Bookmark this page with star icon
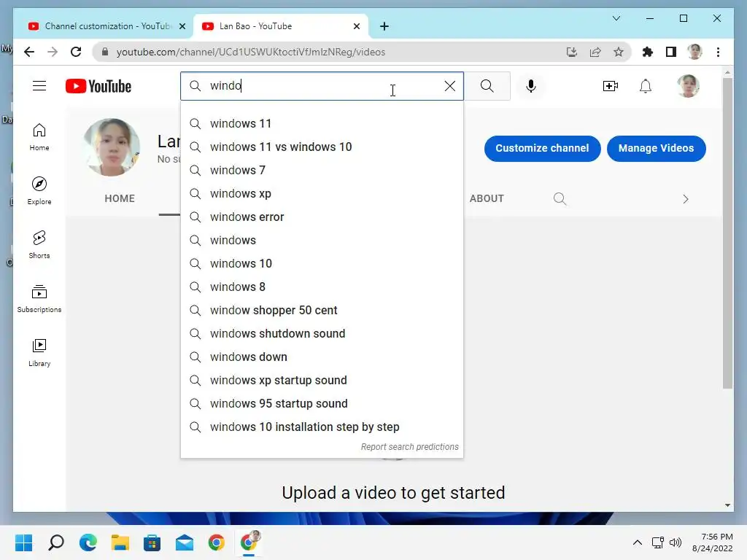Image resolution: width=747 pixels, height=560 pixels. tap(619, 52)
